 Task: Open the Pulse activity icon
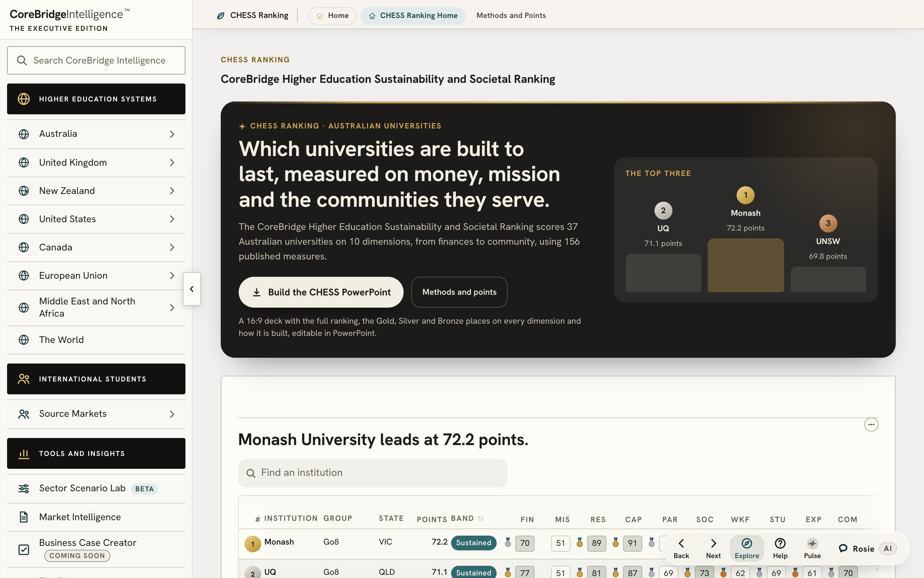[812, 548]
